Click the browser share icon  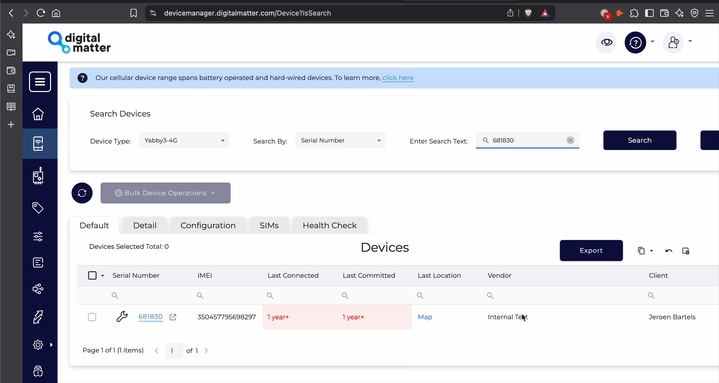pos(510,13)
